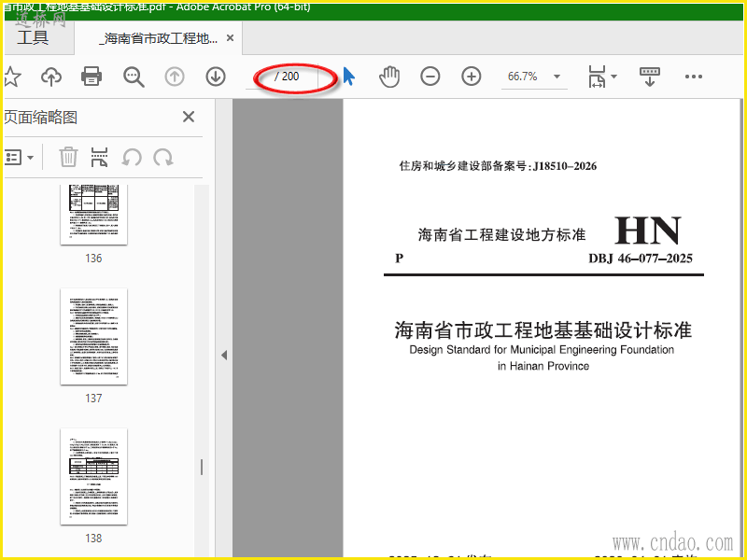Zoom in using the plus button
Screen dimensions: 747x560
click(x=472, y=77)
